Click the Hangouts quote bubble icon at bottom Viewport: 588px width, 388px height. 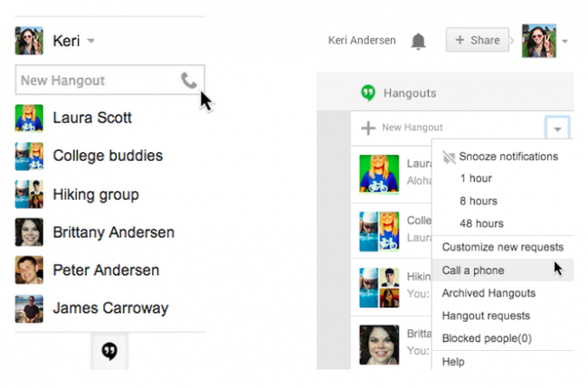click(109, 351)
